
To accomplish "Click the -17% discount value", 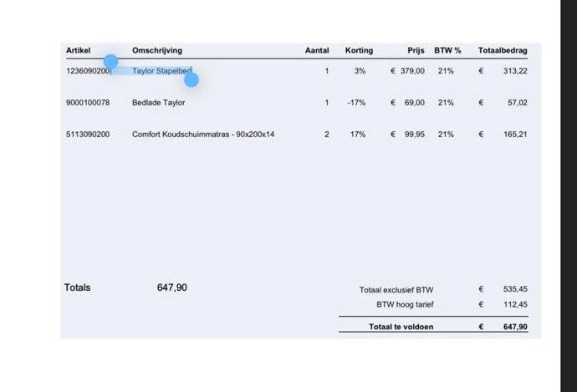I will coord(356,103).
